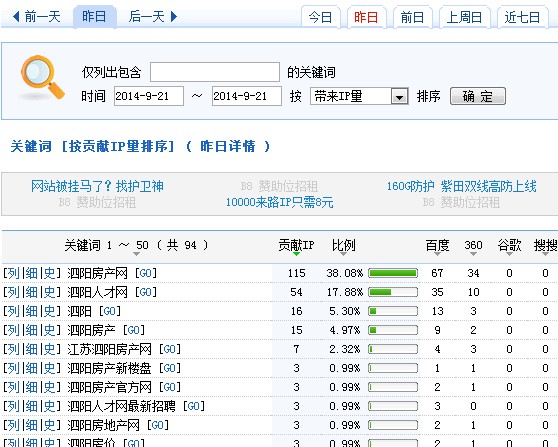Click 列 link for 泗阳房产官方网 row

point(14,387)
